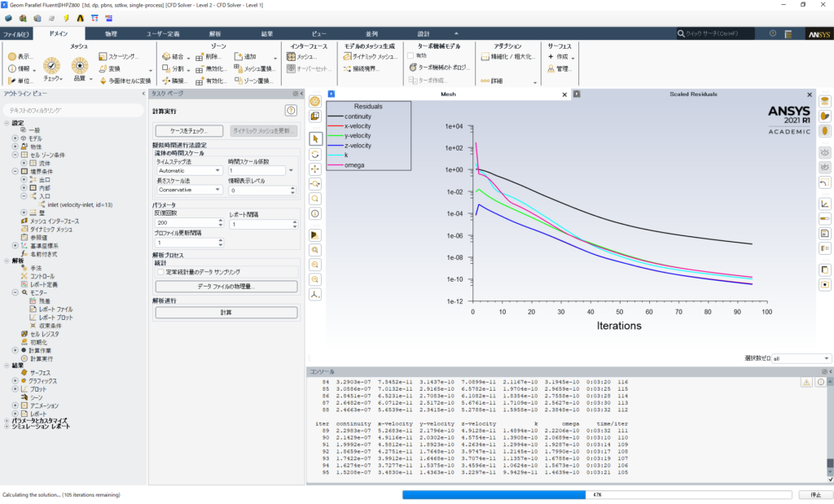834x504 pixels.
Task: Collapse the モニター tree node
Action: [15, 292]
